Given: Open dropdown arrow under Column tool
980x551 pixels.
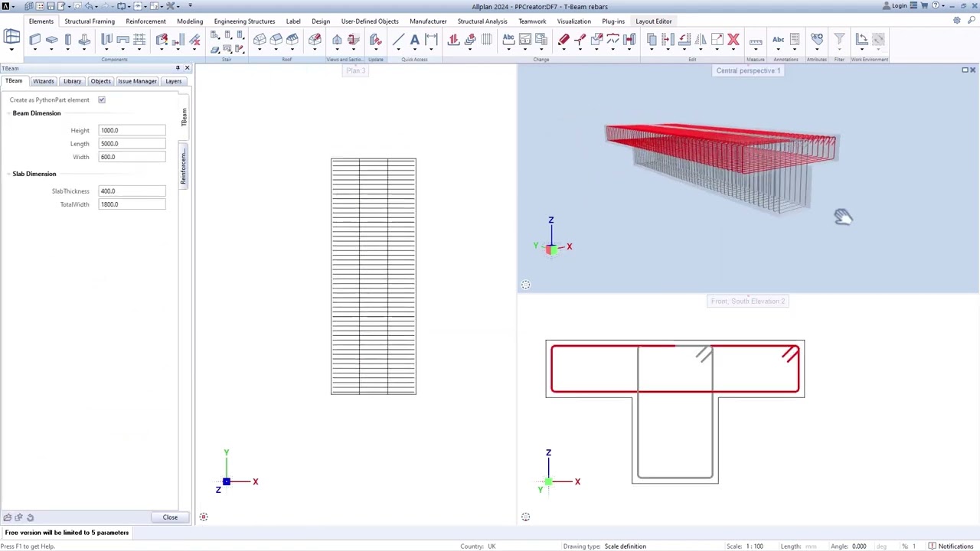Looking at the screenshot, I should pos(68,50).
